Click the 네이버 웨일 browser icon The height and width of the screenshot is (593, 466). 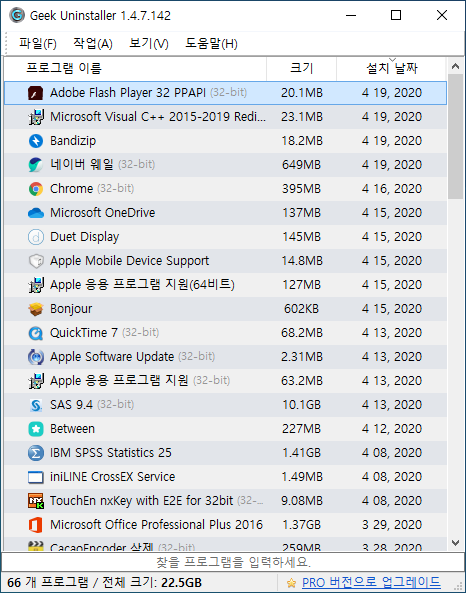(x=36, y=165)
